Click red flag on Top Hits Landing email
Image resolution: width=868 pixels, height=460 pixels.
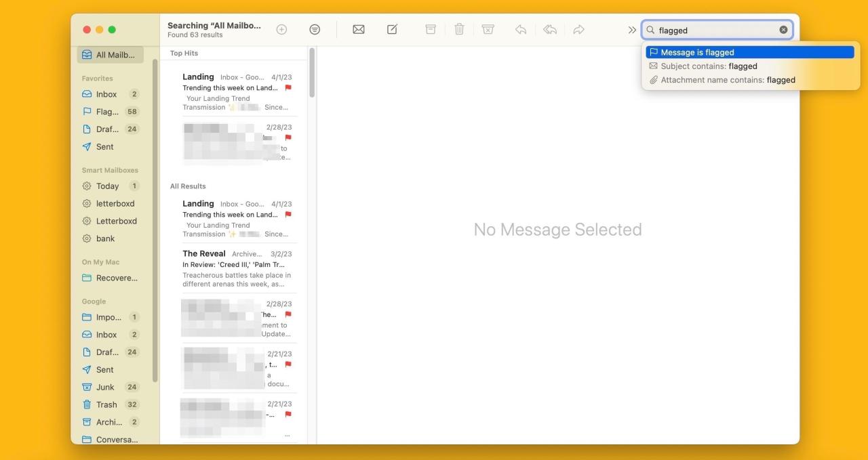click(288, 88)
